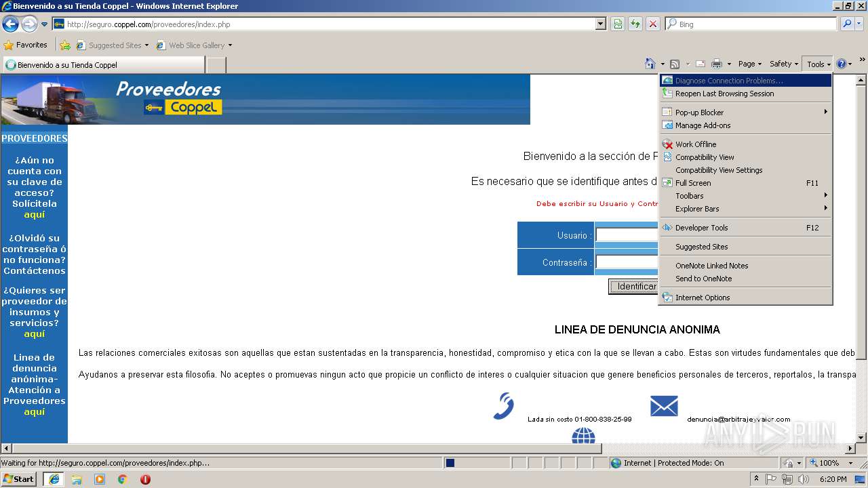Click the Home house icon

click(650, 64)
